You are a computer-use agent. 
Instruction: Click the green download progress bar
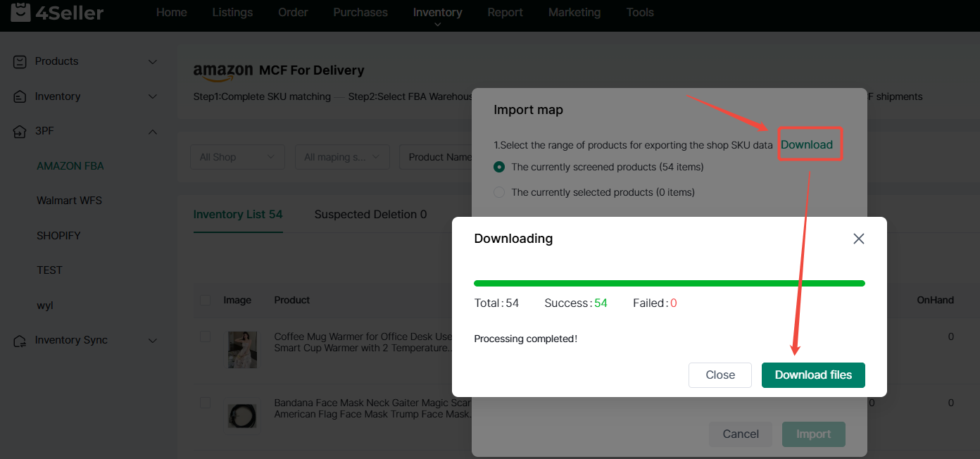(x=669, y=283)
